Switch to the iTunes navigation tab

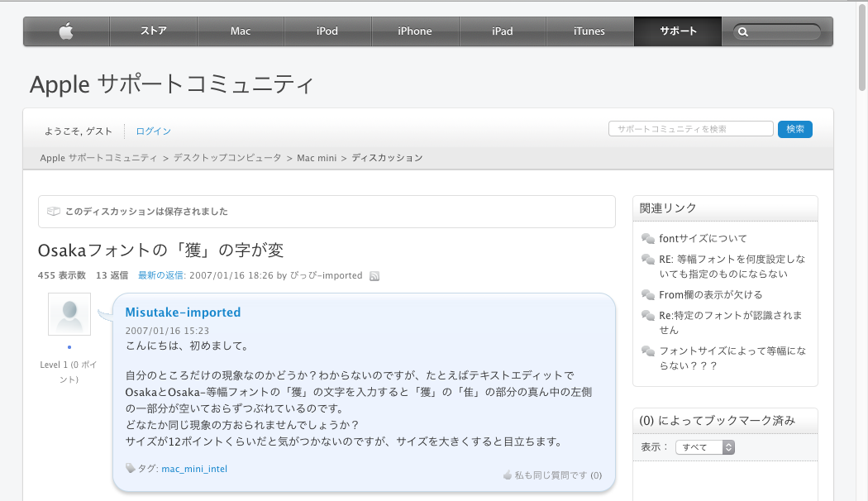[589, 31]
